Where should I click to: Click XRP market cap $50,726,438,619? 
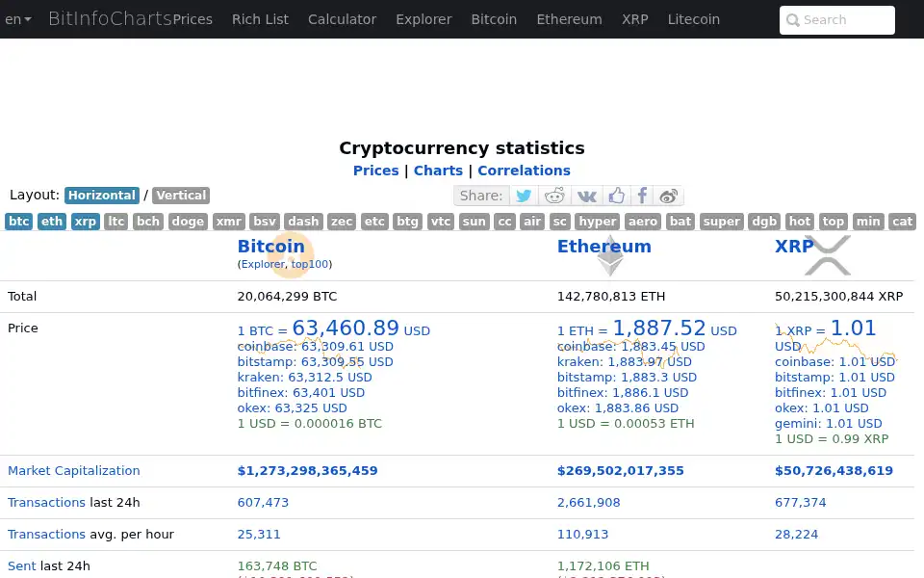coord(834,471)
